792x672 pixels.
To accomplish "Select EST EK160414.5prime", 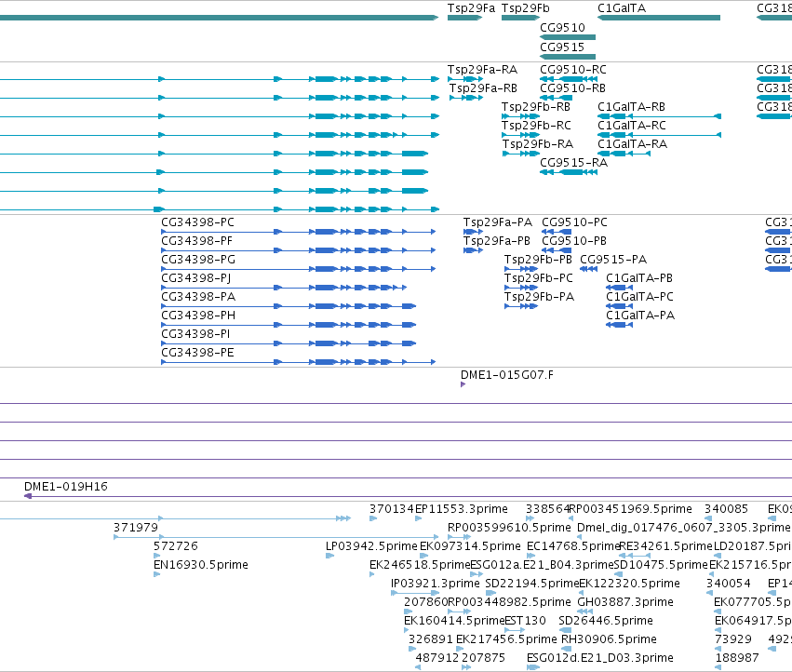I will click(454, 622).
